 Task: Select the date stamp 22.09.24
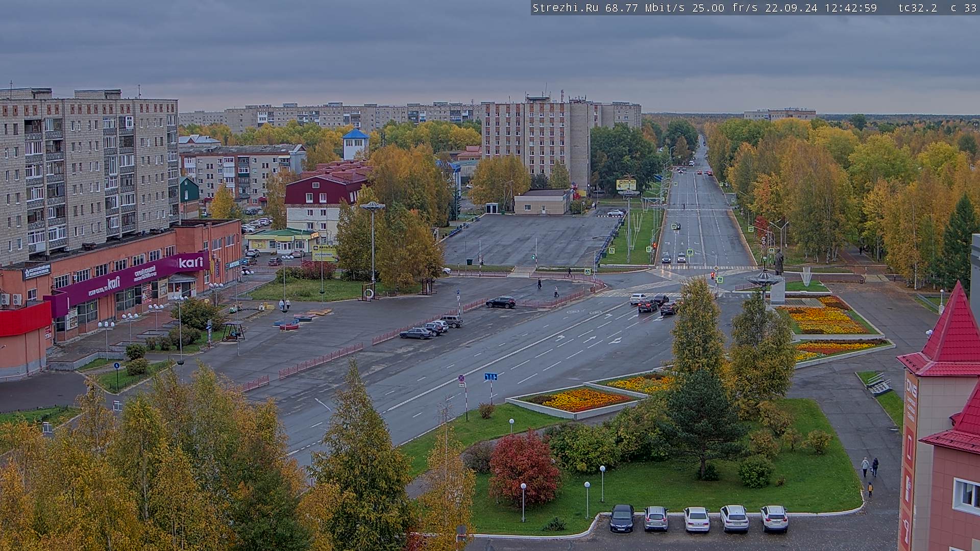(x=791, y=8)
